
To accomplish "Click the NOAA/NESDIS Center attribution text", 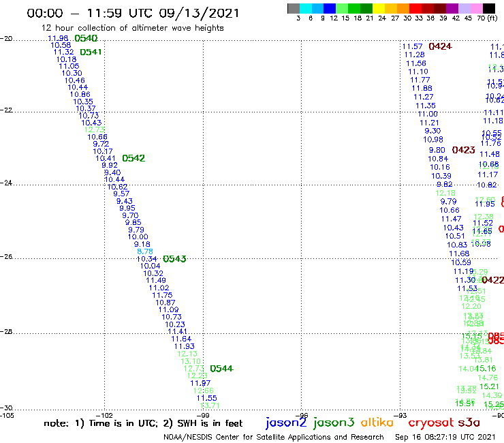I will [274, 438].
